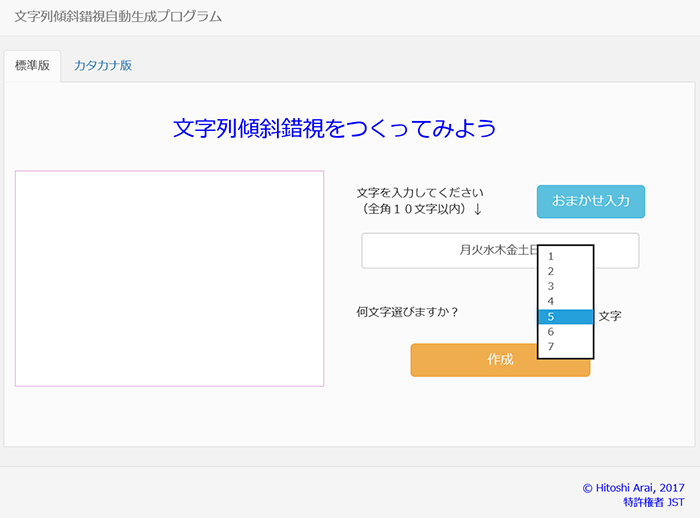Viewport: 700px width, 518px height.
Task: Choose 3 from the character count list
Action: [x=566, y=286]
